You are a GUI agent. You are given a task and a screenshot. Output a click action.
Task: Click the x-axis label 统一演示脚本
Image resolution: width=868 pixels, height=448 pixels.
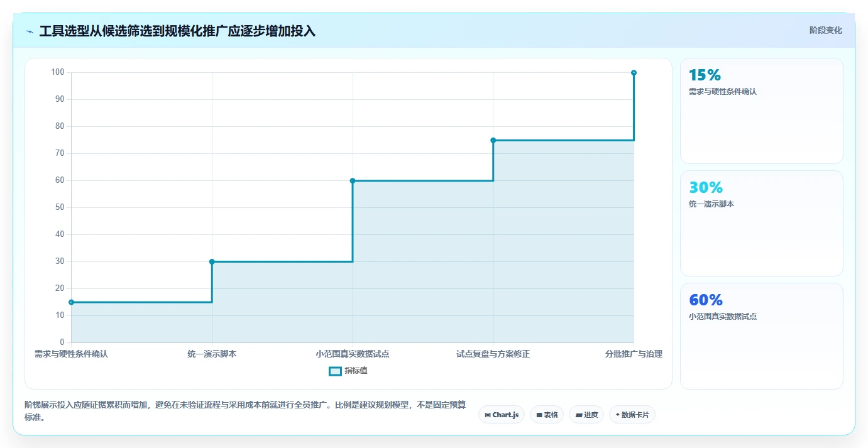click(x=212, y=354)
